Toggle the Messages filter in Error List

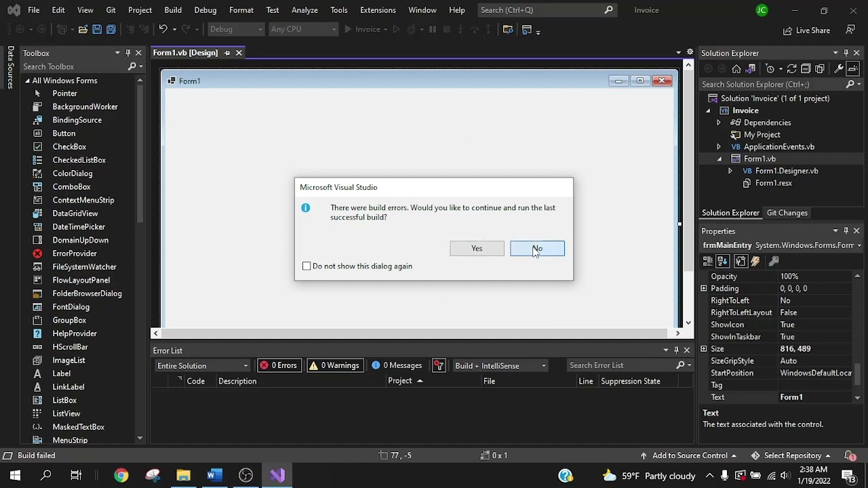(x=397, y=366)
